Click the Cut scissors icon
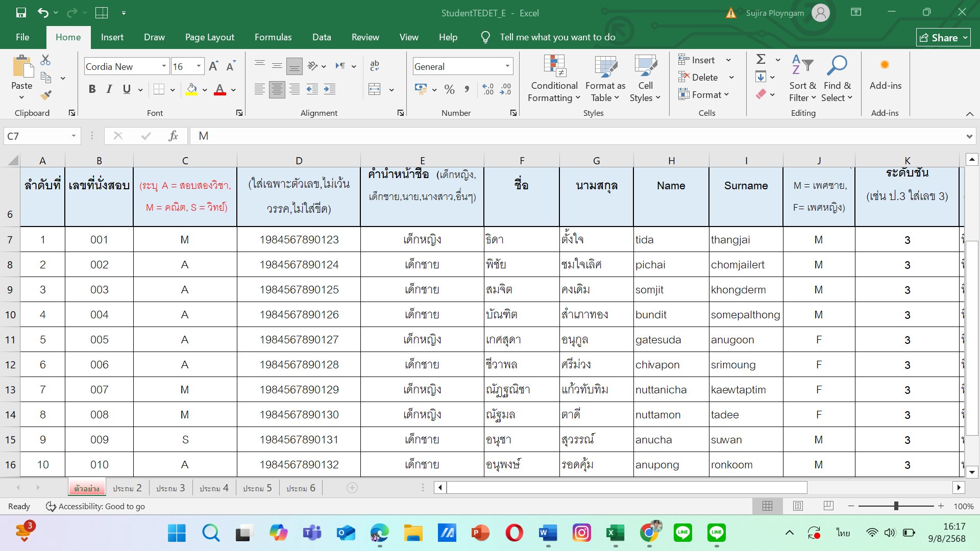 click(45, 60)
